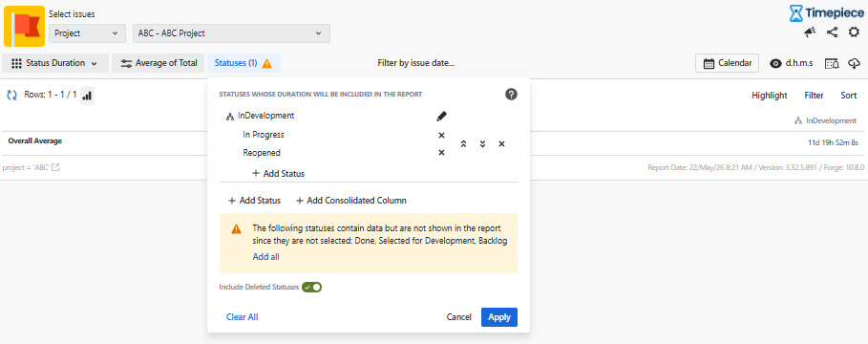The width and height of the screenshot is (868, 344).
Task: Add Status inside InDevelopment group
Action: (278, 173)
